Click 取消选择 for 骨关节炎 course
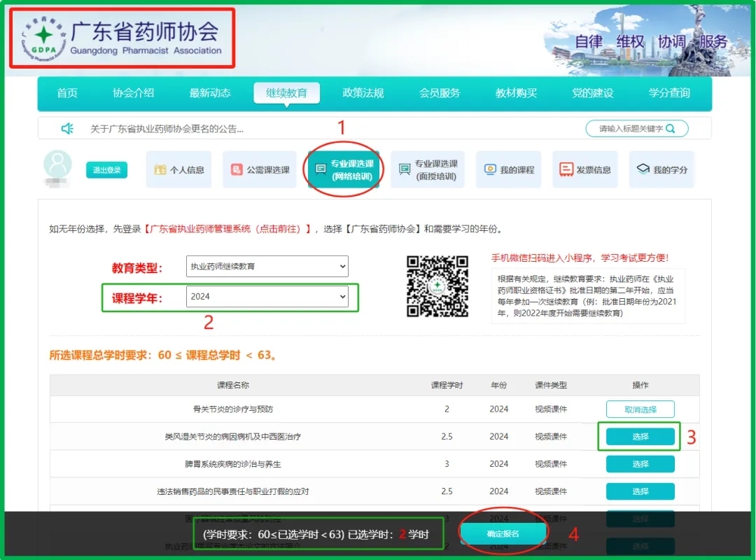Screen dimensions: 756x560 point(640,409)
